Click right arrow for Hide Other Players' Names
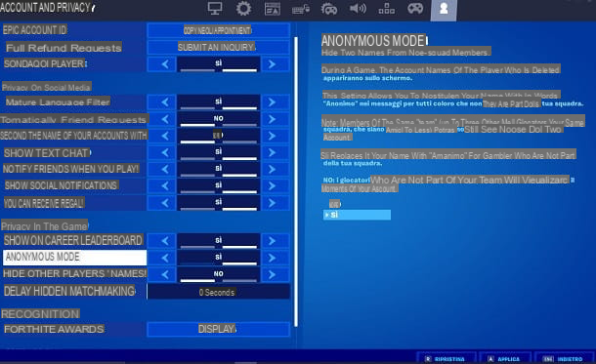The width and height of the screenshot is (596, 364). click(272, 274)
